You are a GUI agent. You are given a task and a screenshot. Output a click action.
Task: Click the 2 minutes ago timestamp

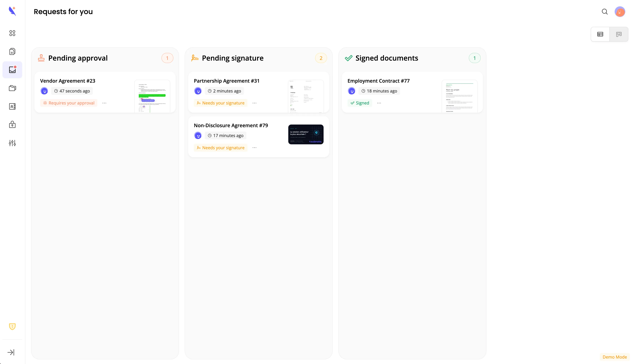224,91
